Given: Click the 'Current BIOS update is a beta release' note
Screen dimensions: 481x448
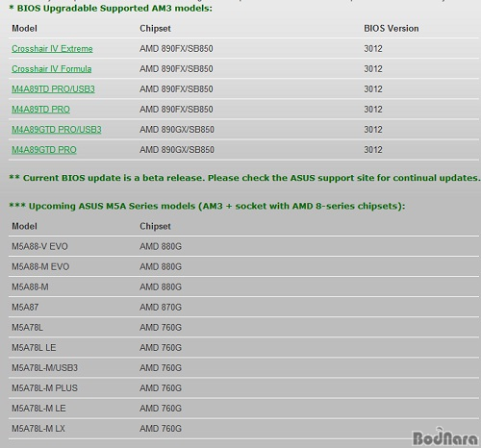Looking at the screenshot, I should pos(244,178).
